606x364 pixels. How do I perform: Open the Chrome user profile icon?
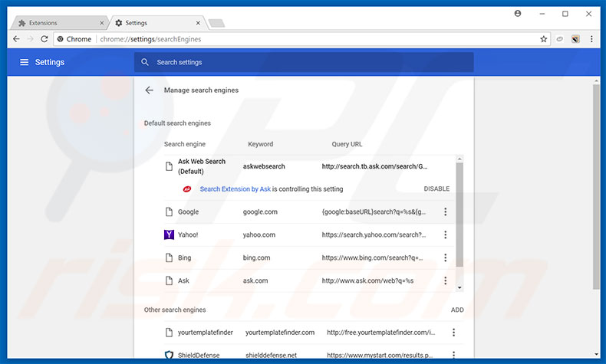tap(518, 14)
